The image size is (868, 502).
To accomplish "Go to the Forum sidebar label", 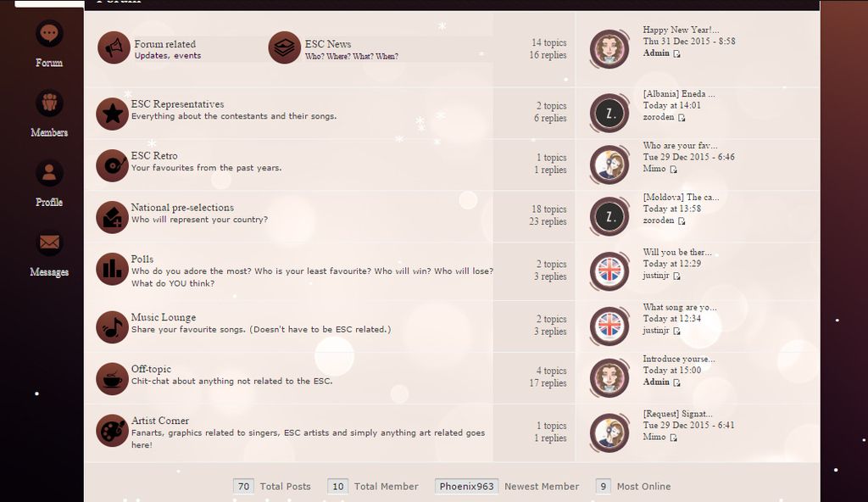I will pos(49,63).
